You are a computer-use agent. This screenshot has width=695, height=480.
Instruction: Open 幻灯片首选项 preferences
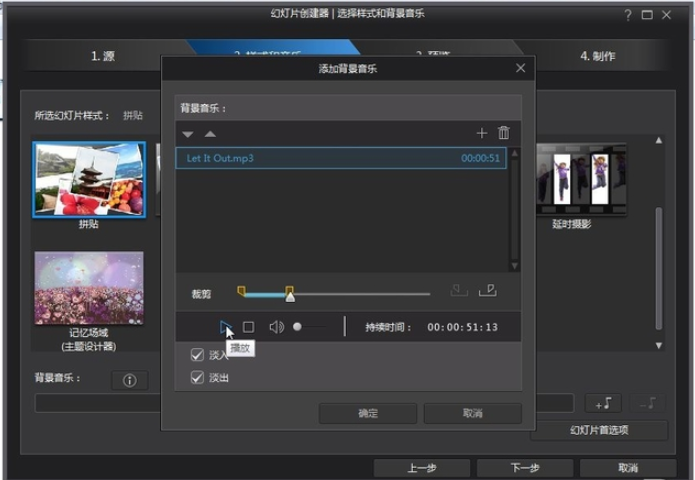[599, 430]
